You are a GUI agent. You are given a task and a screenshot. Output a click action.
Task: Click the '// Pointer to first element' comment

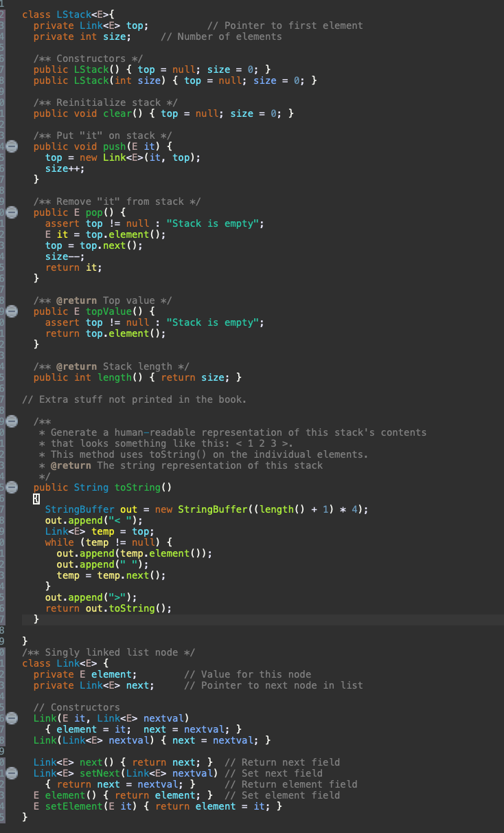[285, 25]
